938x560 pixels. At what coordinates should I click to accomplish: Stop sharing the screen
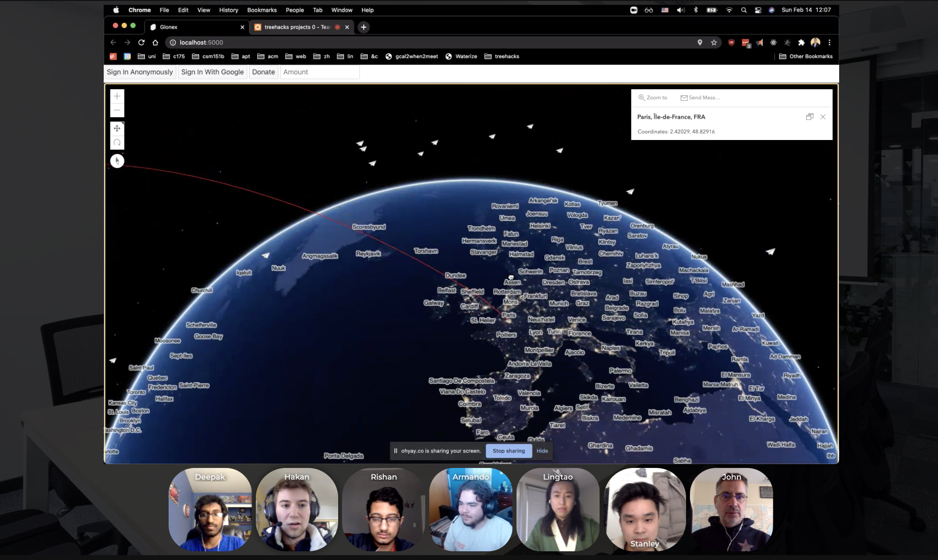pyautogui.click(x=509, y=451)
